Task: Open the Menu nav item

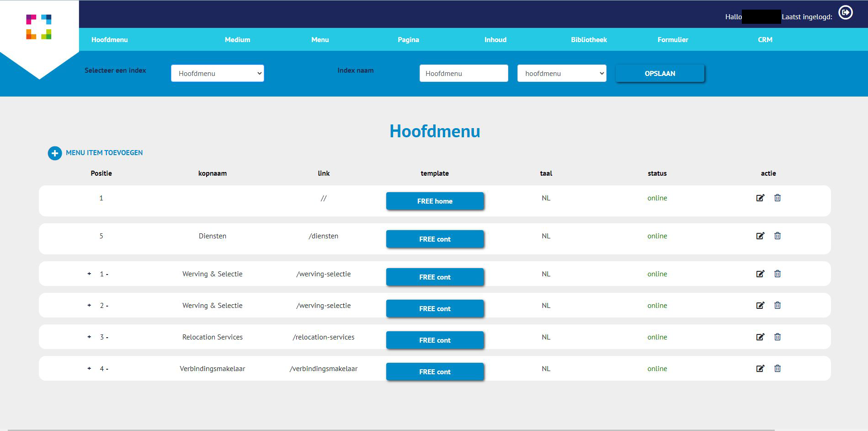Action: click(x=320, y=40)
